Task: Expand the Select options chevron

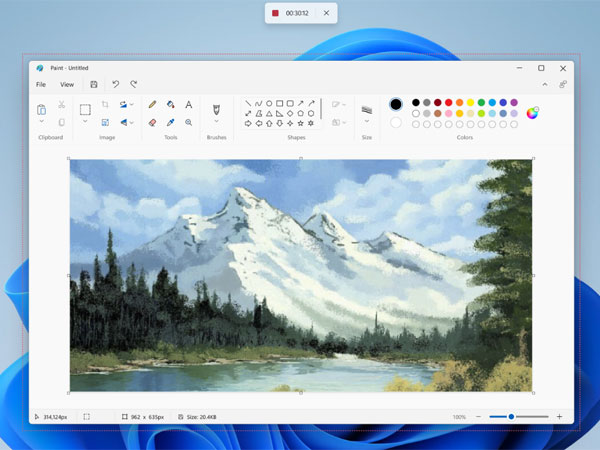Action: (85, 121)
